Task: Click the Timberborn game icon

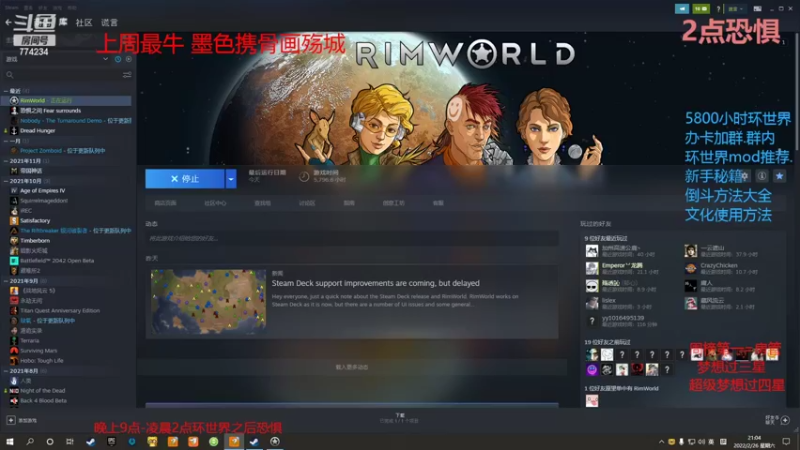Action: (x=14, y=240)
